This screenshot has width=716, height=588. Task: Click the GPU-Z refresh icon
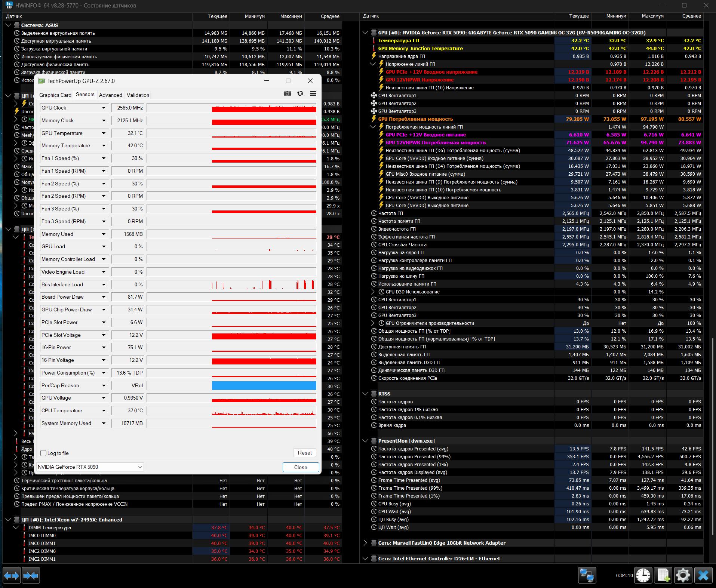[300, 93]
